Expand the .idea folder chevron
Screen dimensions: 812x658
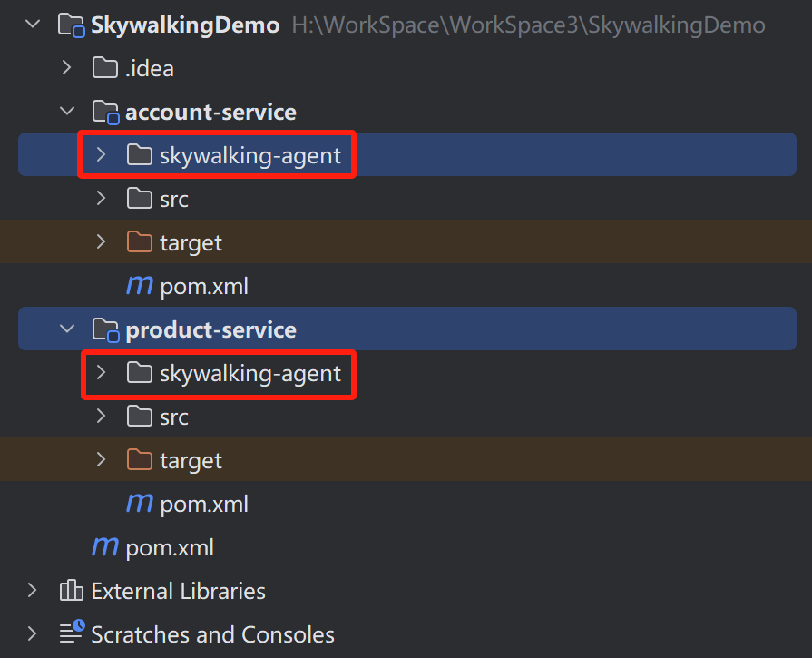(66, 67)
